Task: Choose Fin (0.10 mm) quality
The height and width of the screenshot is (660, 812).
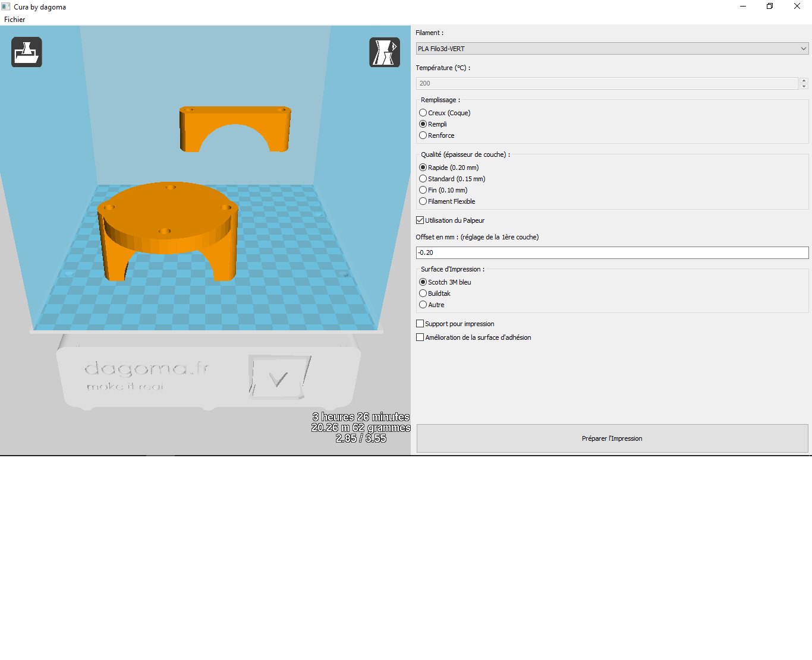Action: (x=443, y=190)
